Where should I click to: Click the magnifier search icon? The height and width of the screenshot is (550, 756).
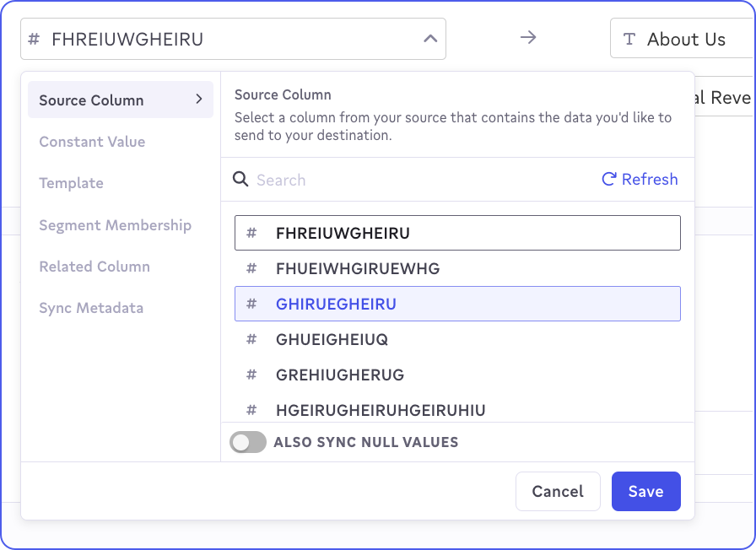tap(240, 180)
